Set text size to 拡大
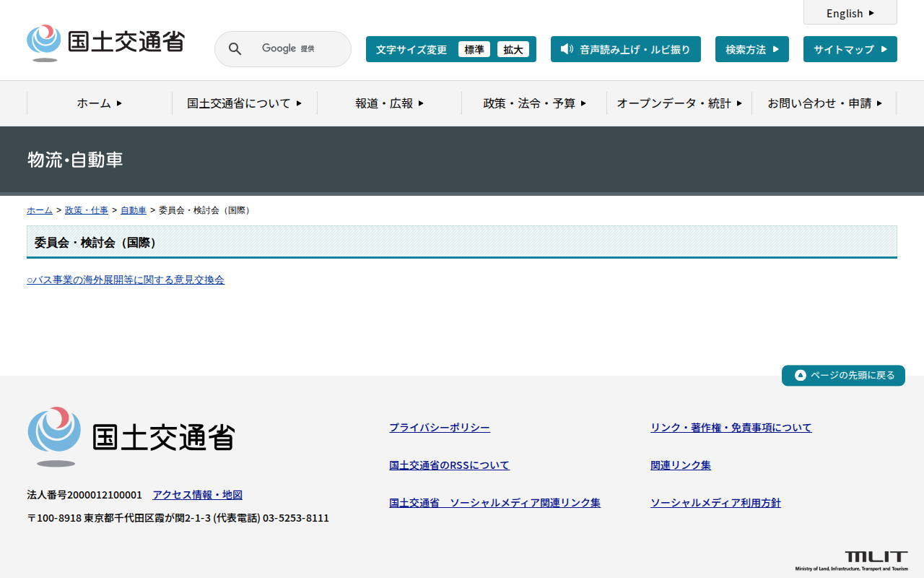This screenshot has width=924, height=578. click(x=513, y=49)
